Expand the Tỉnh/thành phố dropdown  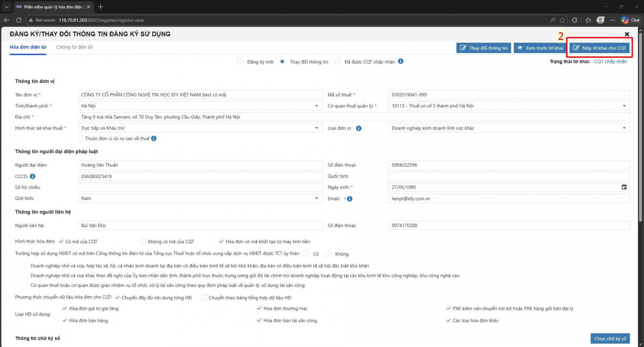(200, 106)
